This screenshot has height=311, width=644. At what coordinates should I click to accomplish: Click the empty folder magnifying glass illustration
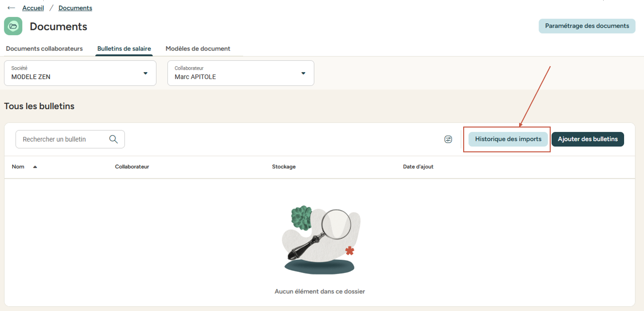[321, 238]
